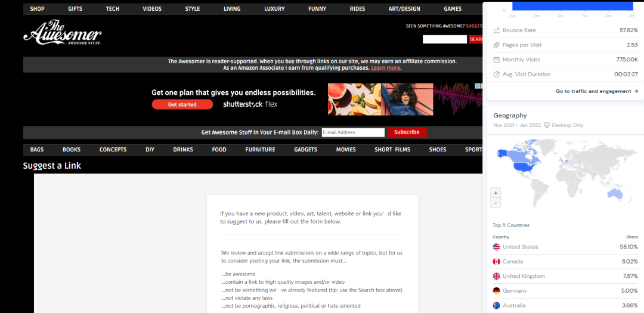Click the blue traffic bar chart

(572, 5)
